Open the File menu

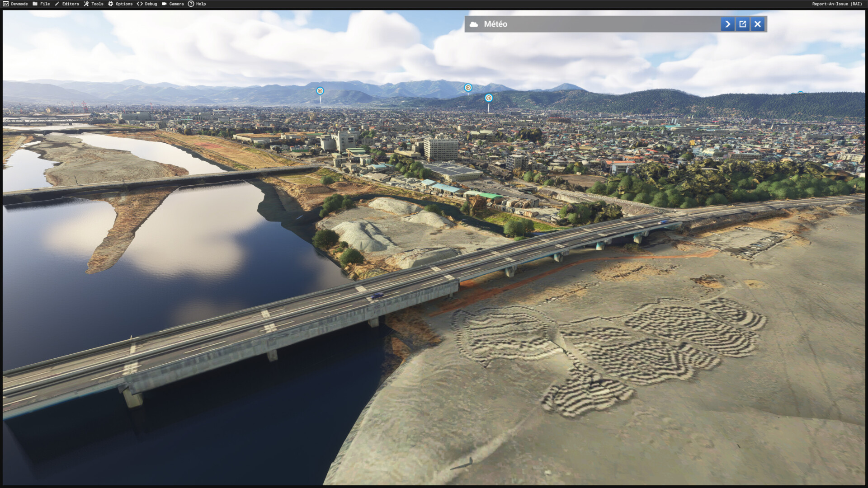44,4
